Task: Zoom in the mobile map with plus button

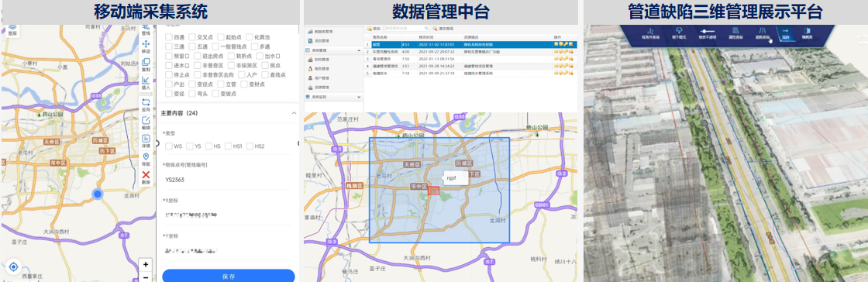Action: click(x=146, y=265)
